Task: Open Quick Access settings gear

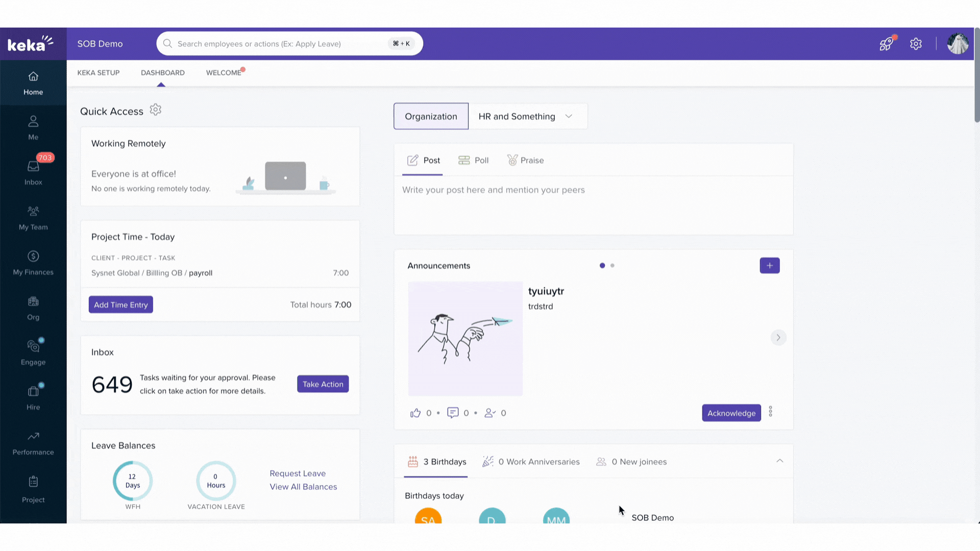Action: click(x=156, y=110)
